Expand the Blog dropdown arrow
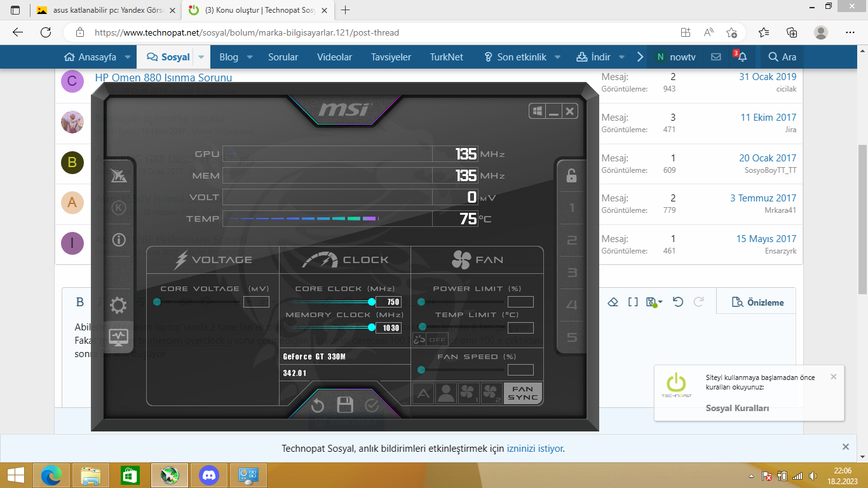This screenshot has height=488, width=868. pyautogui.click(x=250, y=57)
